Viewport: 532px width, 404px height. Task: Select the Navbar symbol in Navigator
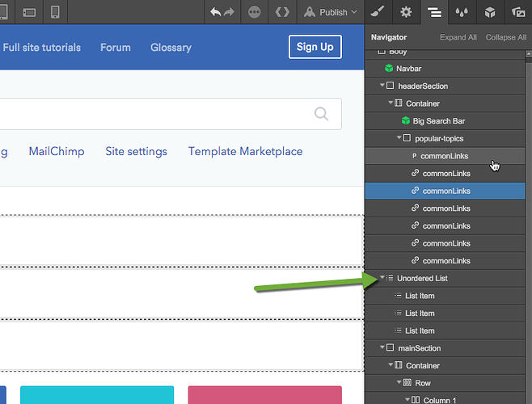(445, 69)
